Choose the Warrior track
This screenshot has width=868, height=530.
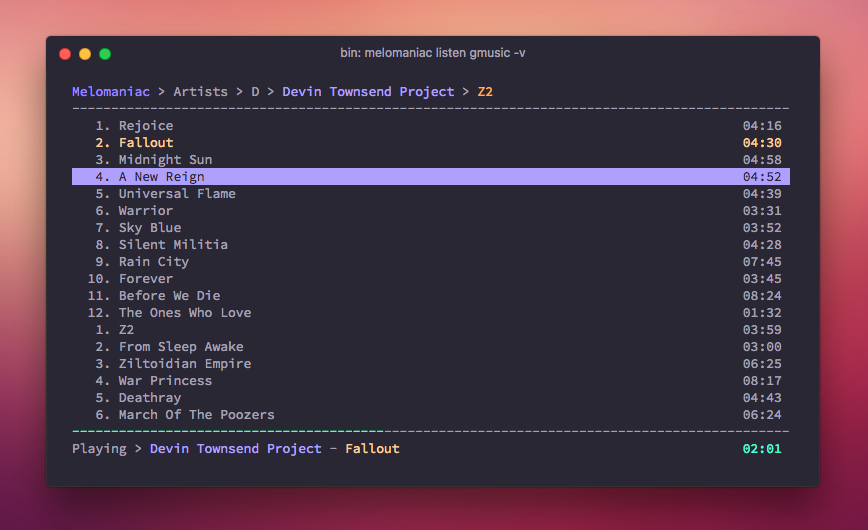pyautogui.click(x=431, y=210)
